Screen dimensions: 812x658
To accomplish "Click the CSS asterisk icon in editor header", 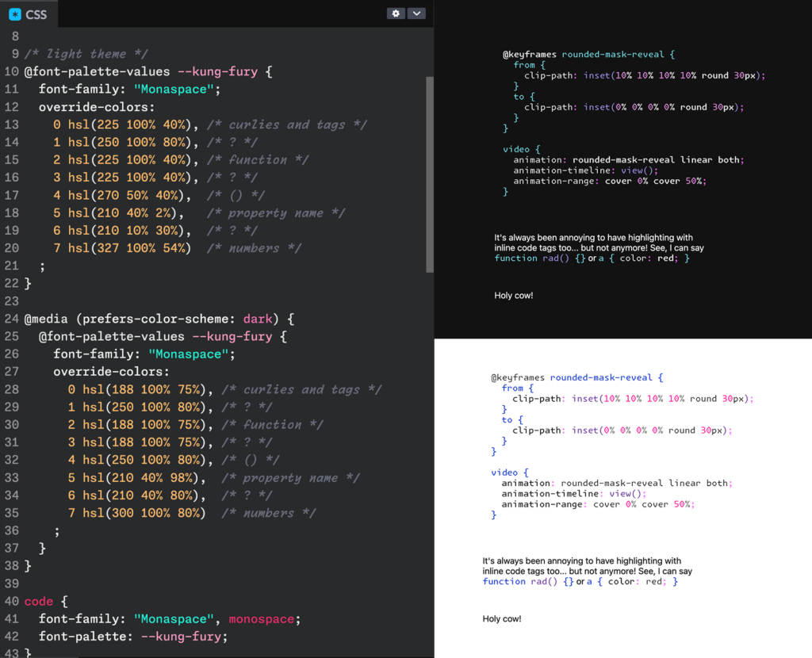I will click(x=15, y=14).
